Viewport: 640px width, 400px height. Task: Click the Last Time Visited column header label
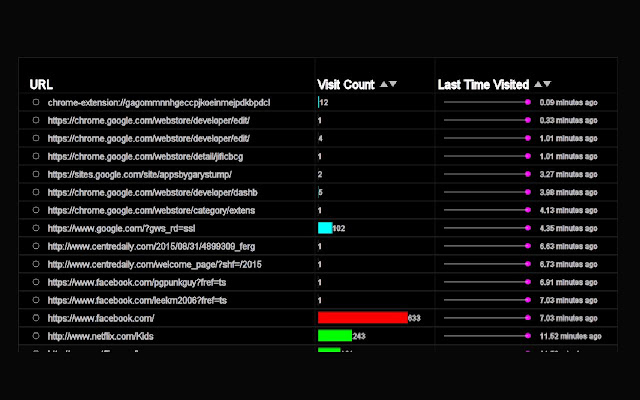483,84
